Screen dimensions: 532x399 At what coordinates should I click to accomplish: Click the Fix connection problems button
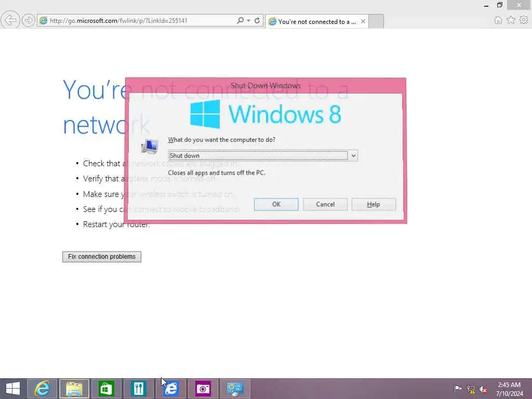point(102,257)
